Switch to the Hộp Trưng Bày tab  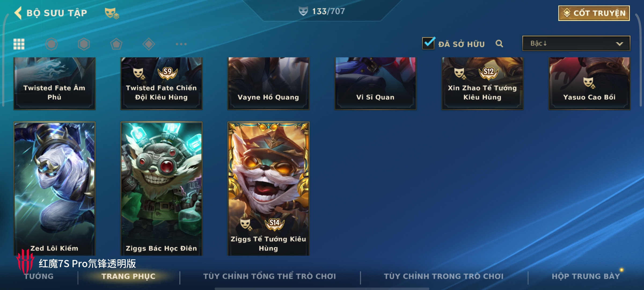(586, 276)
